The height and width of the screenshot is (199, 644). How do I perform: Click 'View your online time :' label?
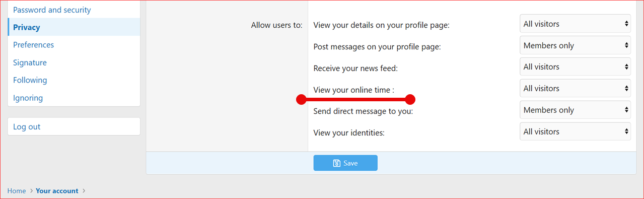tap(353, 90)
